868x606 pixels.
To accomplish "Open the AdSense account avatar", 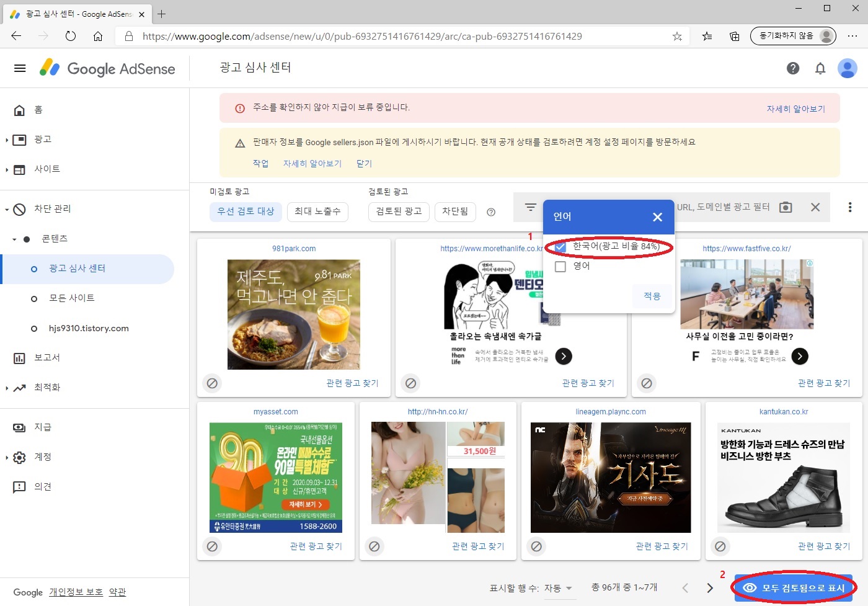I will pos(847,68).
